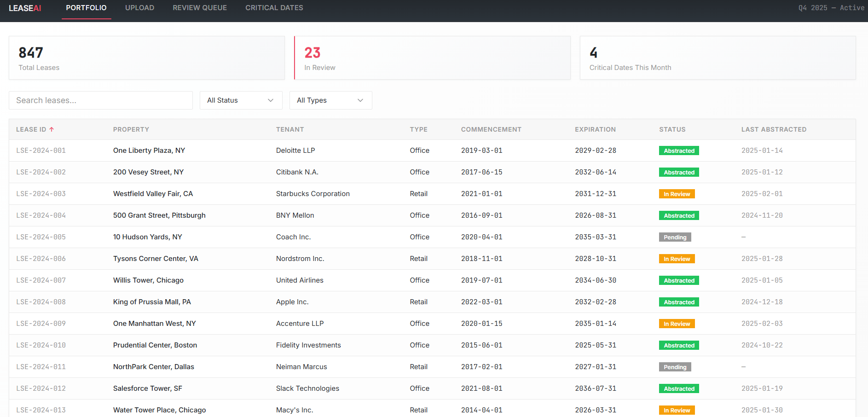This screenshot has height=417, width=868.
Task: Click last abstracted date 2025-02-03
Action: tap(762, 324)
